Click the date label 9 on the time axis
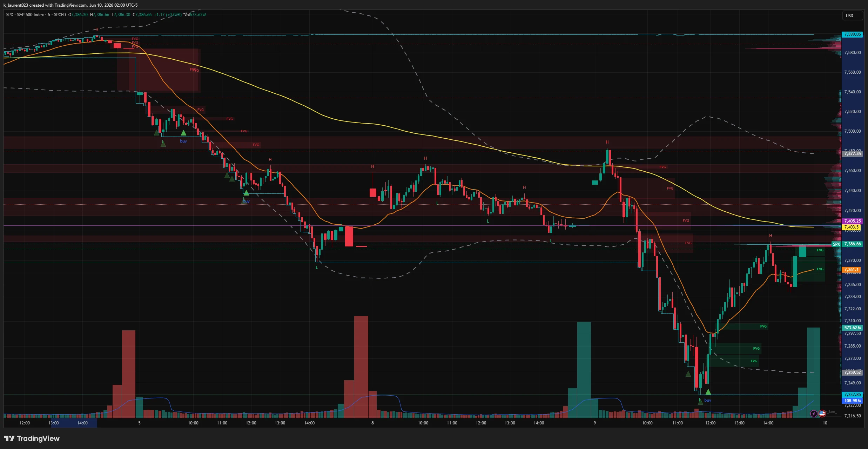Viewport: 868px width, 449px height. coord(594,423)
